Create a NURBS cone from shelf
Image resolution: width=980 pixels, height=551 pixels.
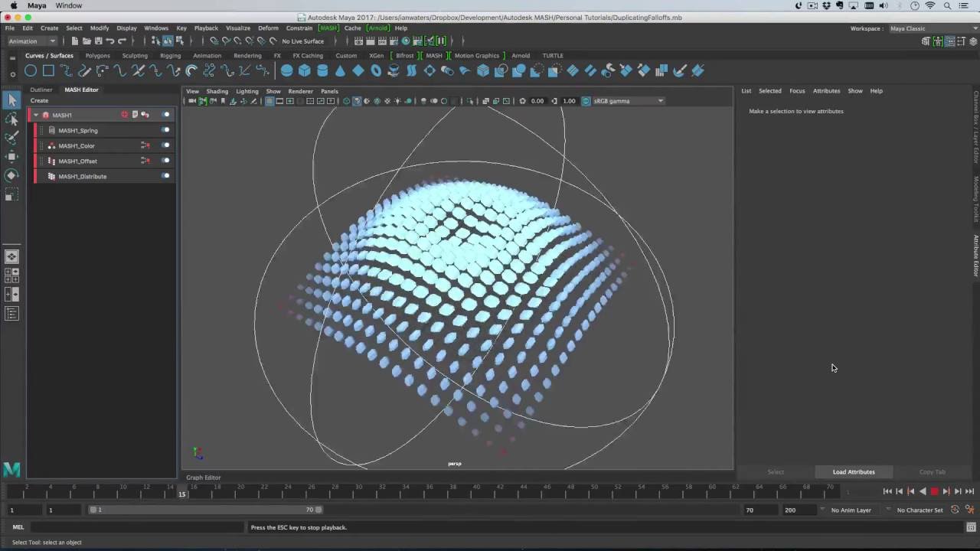[x=340, y=70]
